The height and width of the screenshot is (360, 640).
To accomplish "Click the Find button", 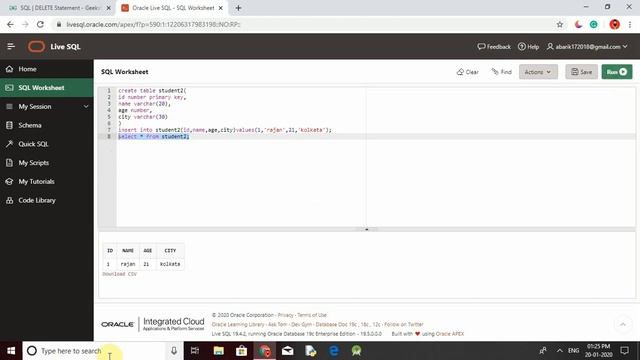I will [x=502, y=72].
